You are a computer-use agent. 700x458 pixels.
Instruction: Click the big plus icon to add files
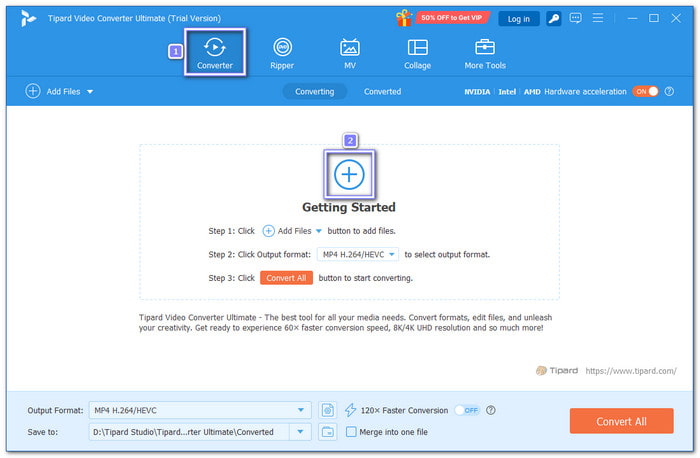point(348,174)
